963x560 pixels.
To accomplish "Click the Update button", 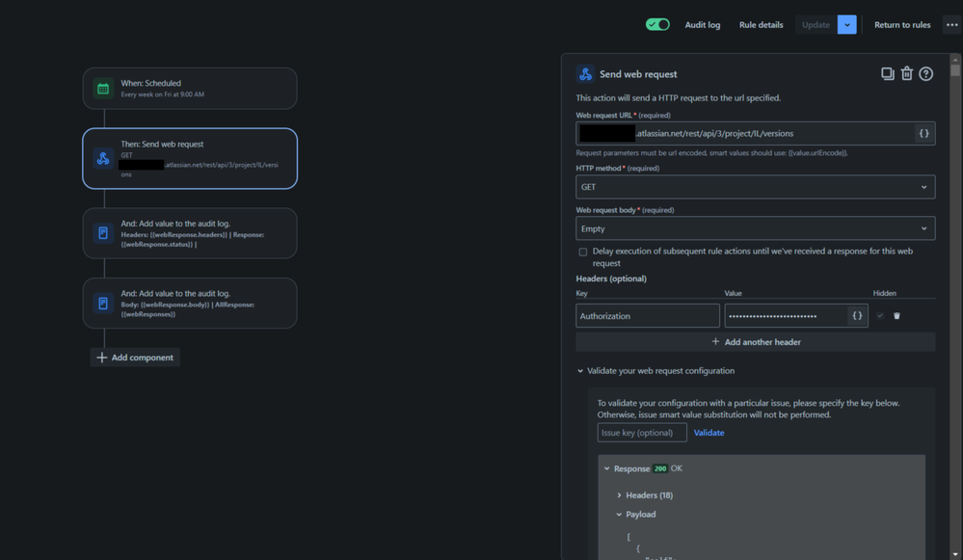I will pyautogui.click(x=816, y=25).
